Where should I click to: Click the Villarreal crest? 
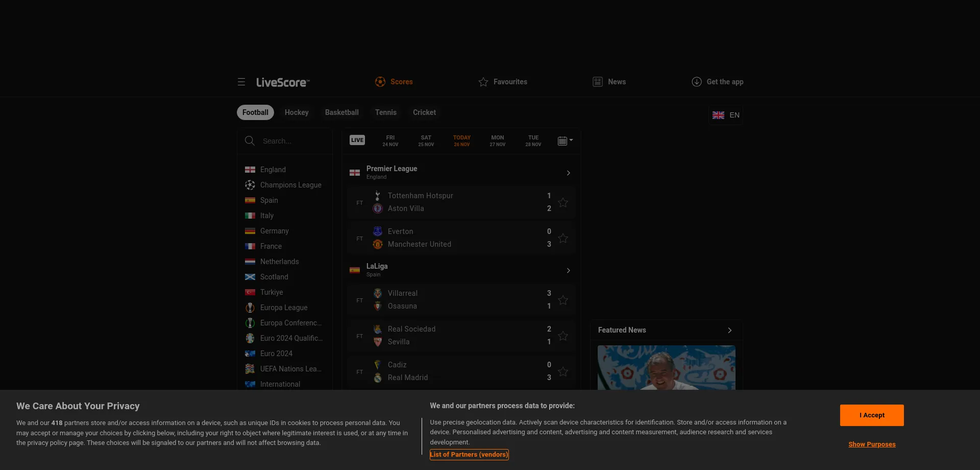(378, 293)
